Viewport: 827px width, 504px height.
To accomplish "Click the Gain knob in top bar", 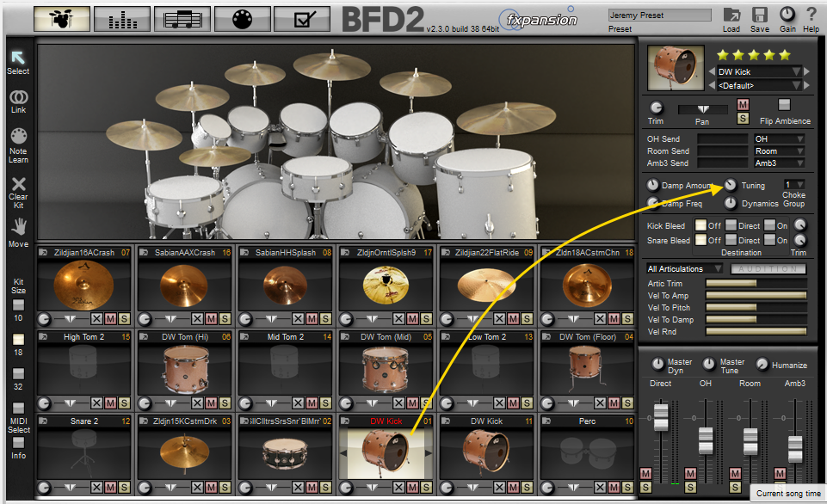I will 787,15.
